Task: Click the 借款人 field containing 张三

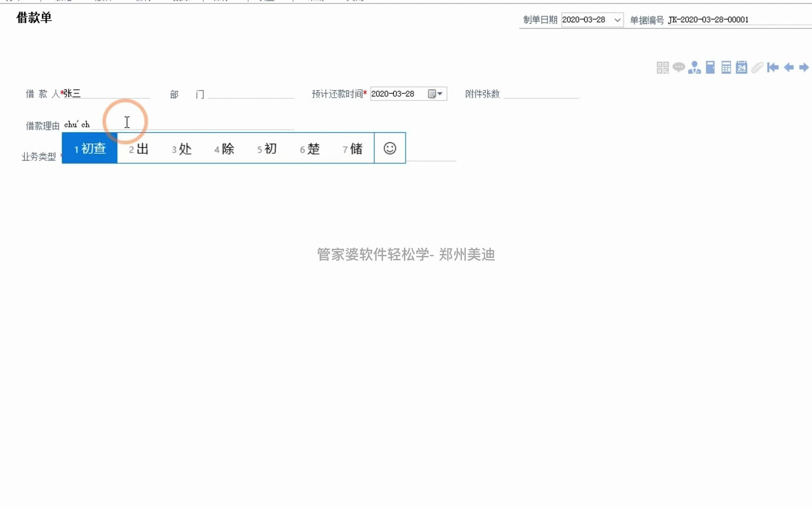Action: pos(106,93)
